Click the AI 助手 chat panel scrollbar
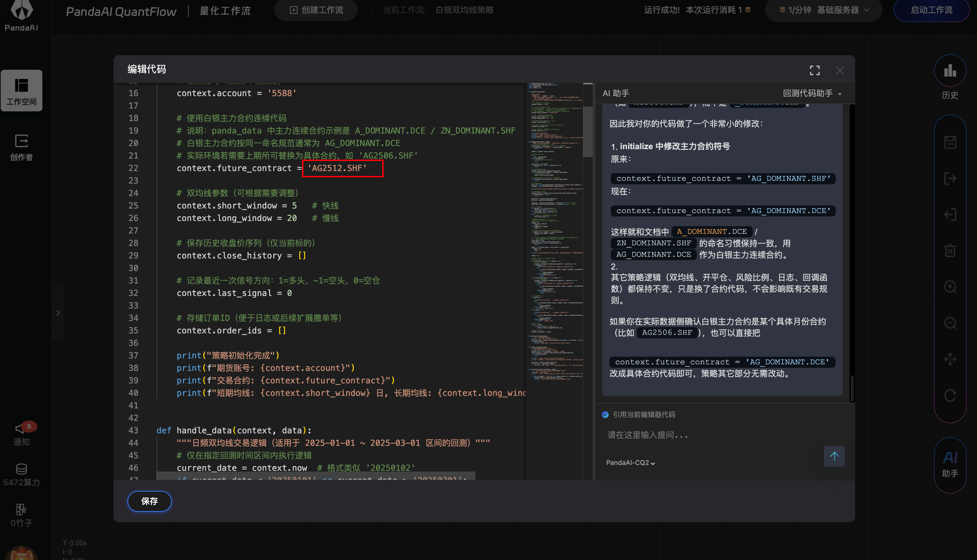This screenshot has height=560, width=977. pyautogui.click(x=852, y=389)
